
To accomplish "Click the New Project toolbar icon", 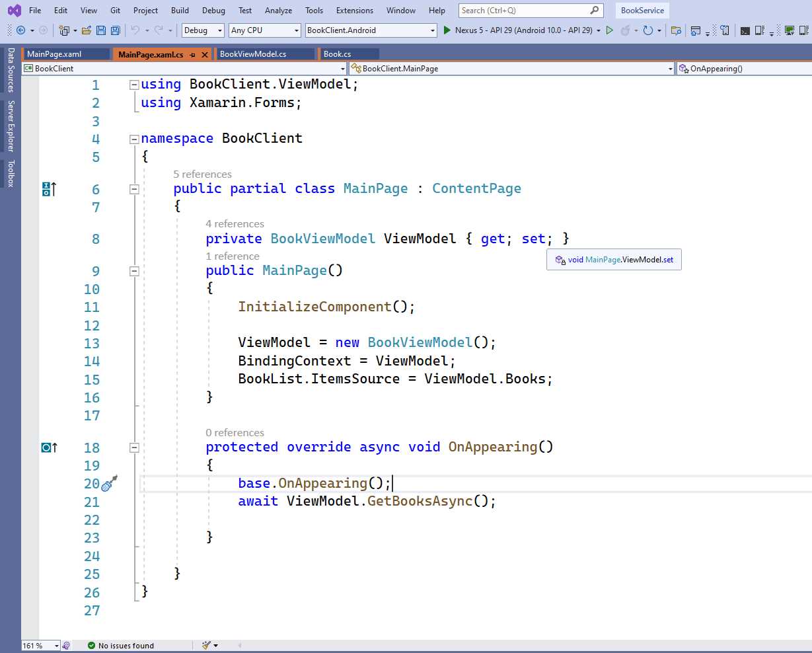I will (64, 30).
